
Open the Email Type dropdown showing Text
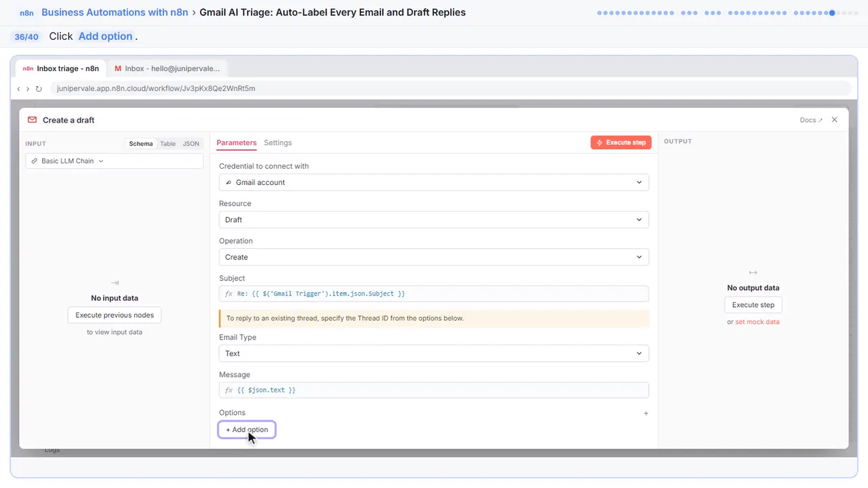point(434,353)
